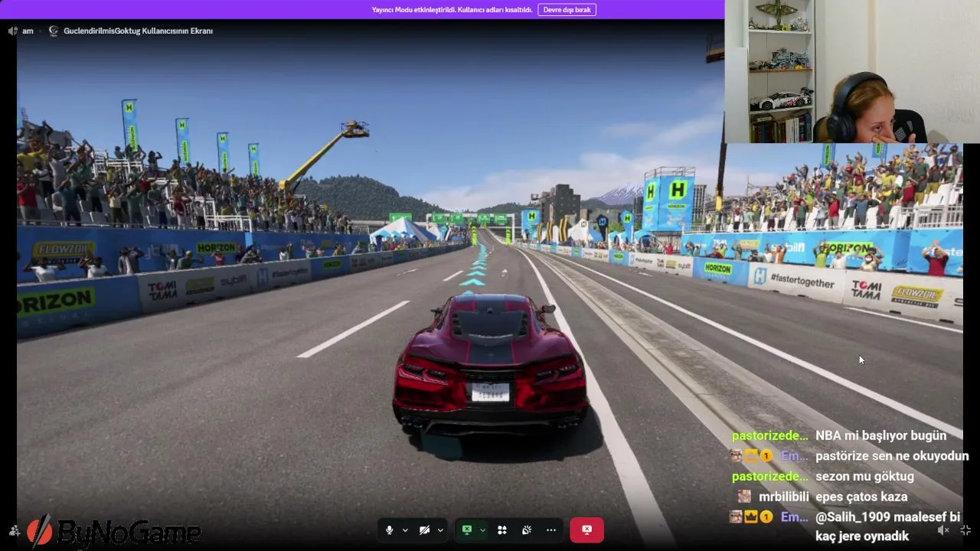Unmute the stream volume speaker icon
This screenshot has width=980, height=551.
pos(943,530)
